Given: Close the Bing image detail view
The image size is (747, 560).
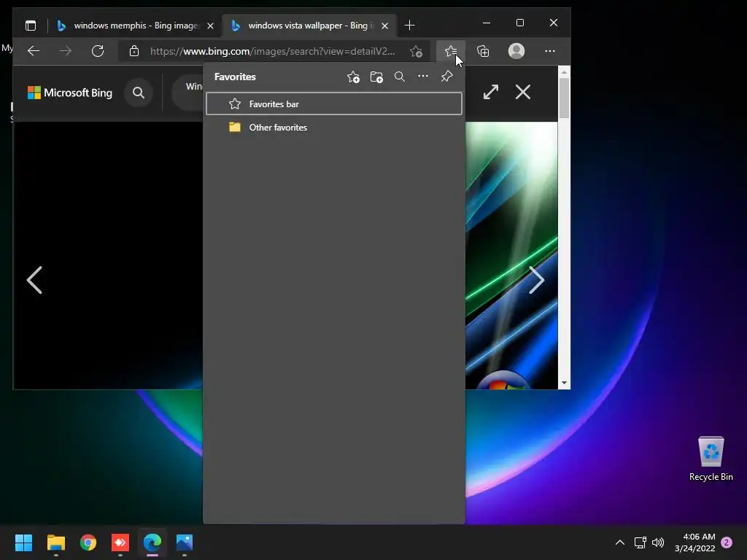Looking at the screenshot, I should (523, 92).
